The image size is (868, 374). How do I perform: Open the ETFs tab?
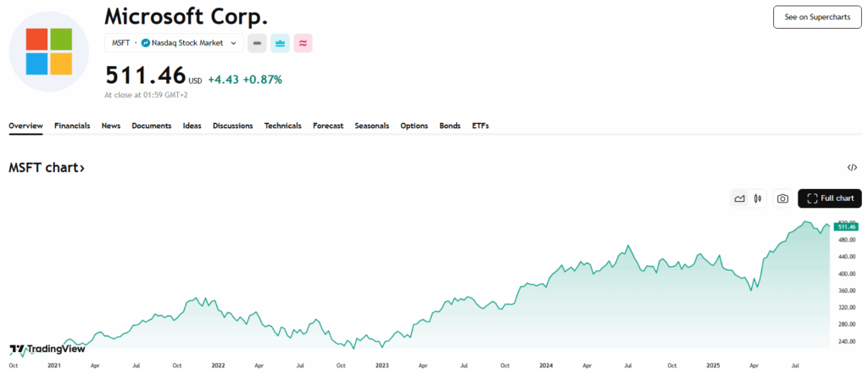coord(481,126)
